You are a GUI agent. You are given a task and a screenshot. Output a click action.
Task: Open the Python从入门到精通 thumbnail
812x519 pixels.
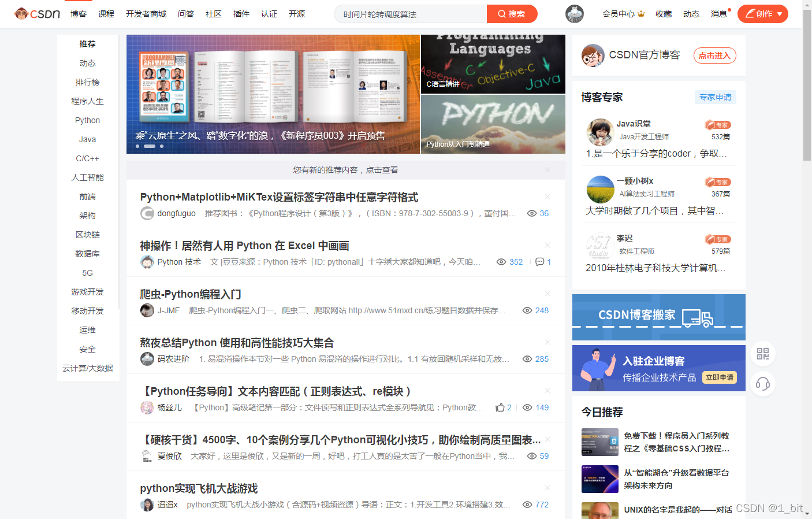[493, 124]
